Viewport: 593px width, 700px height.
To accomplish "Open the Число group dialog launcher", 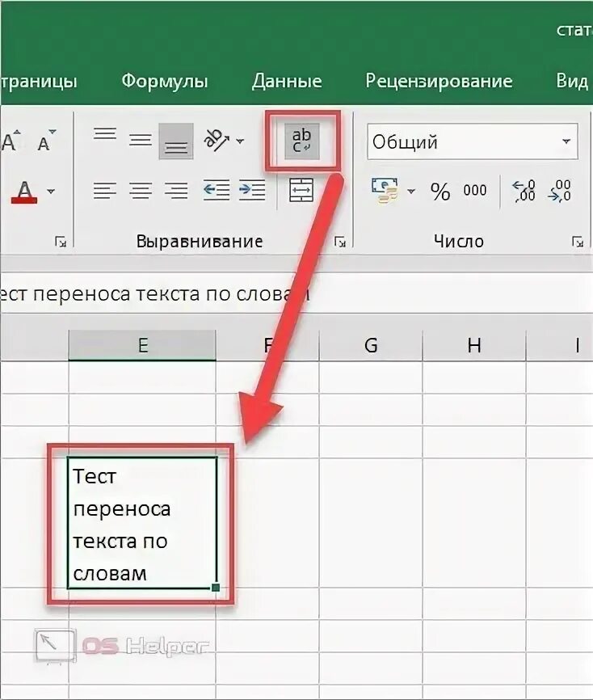I will (x=578, y=242).
